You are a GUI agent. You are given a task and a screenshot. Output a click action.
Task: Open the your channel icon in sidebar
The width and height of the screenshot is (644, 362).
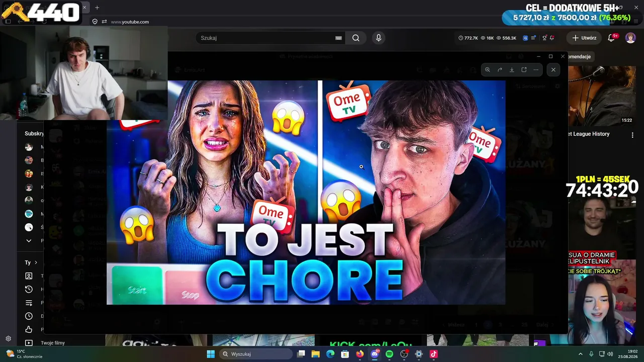(x=29, y=276)
